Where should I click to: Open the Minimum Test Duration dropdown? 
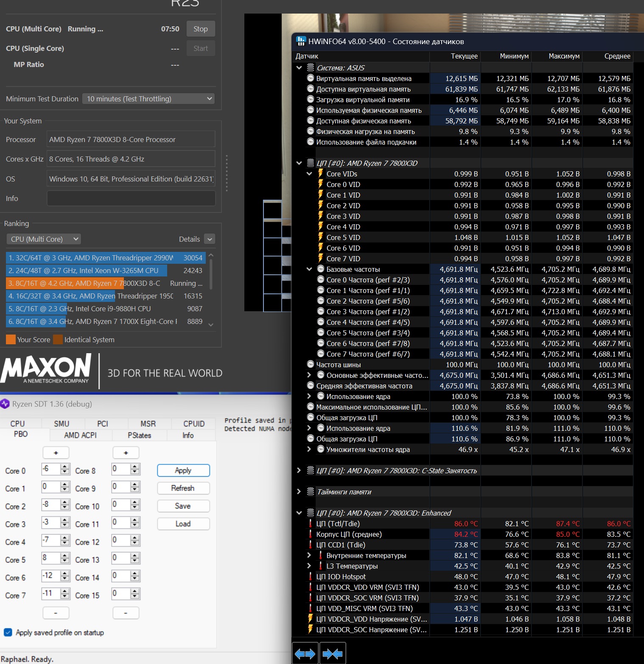point(148,99)
